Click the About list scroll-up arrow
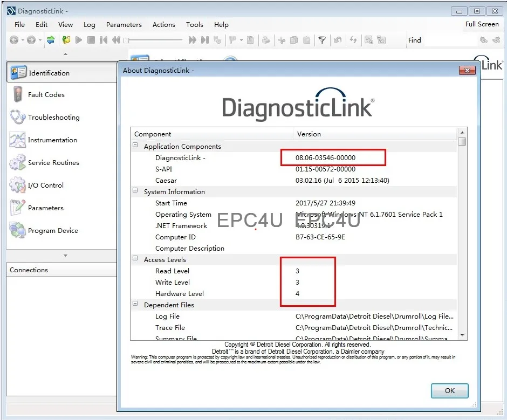The height and width of the screenshot is (420, 507). point(462,132)
